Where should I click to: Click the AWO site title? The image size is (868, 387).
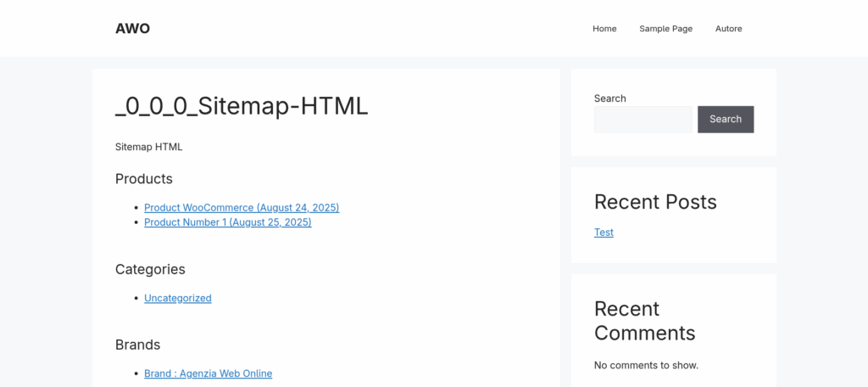[x=132, y=28]
